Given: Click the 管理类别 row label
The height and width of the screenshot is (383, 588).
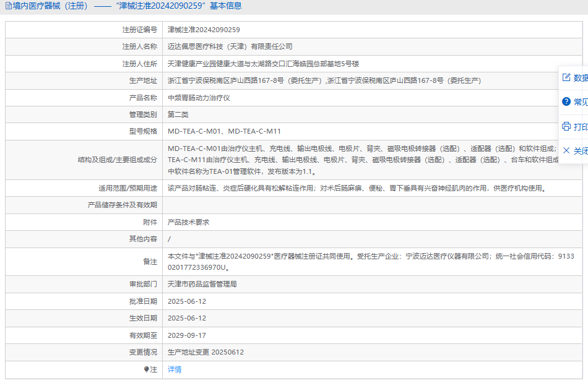Looking at the screenshot, I should (143, 114).
